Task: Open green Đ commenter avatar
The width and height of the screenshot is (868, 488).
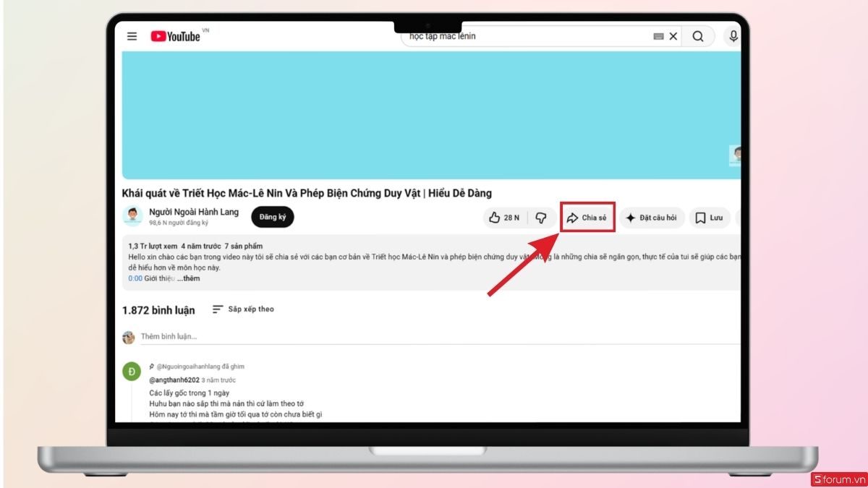Action: tap(132, 372)
